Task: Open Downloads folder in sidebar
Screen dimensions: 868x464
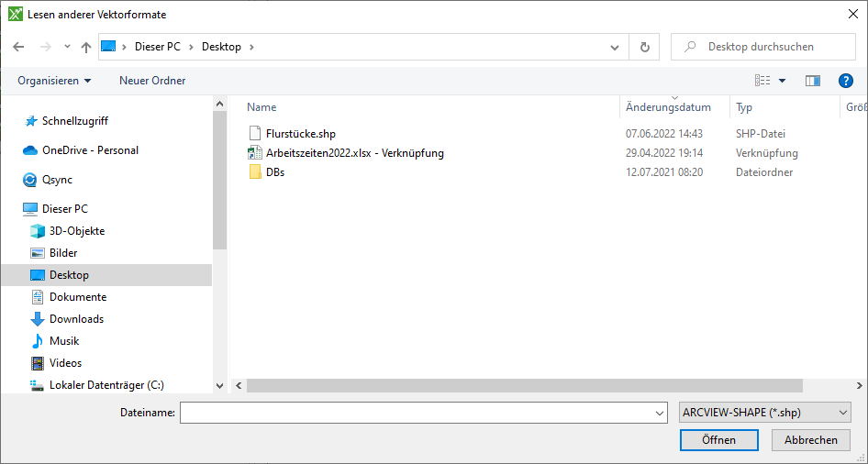Action: [x=76, y=319]
